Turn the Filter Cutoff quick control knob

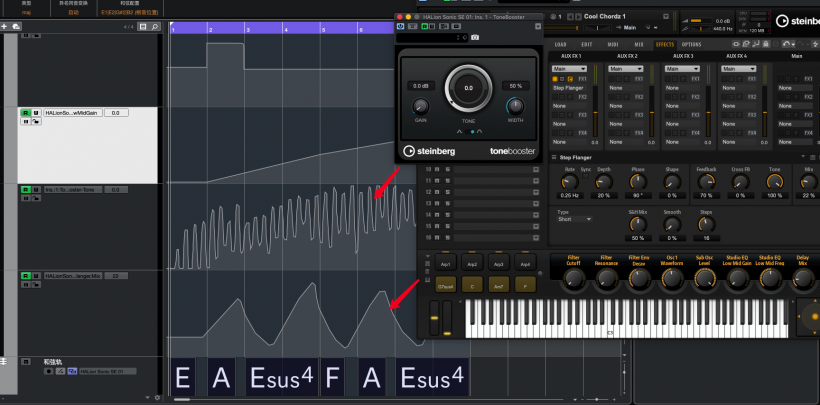tap(574, 280)
